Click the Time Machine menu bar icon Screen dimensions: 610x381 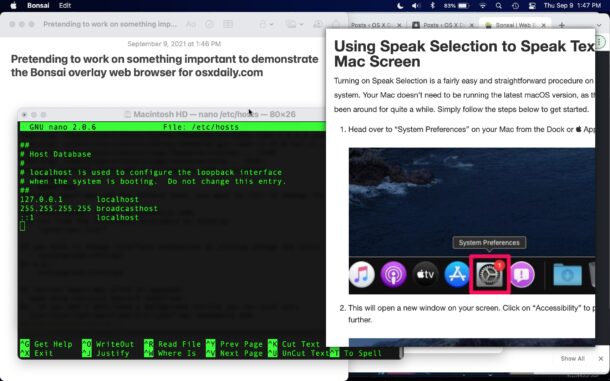[515, 5]
